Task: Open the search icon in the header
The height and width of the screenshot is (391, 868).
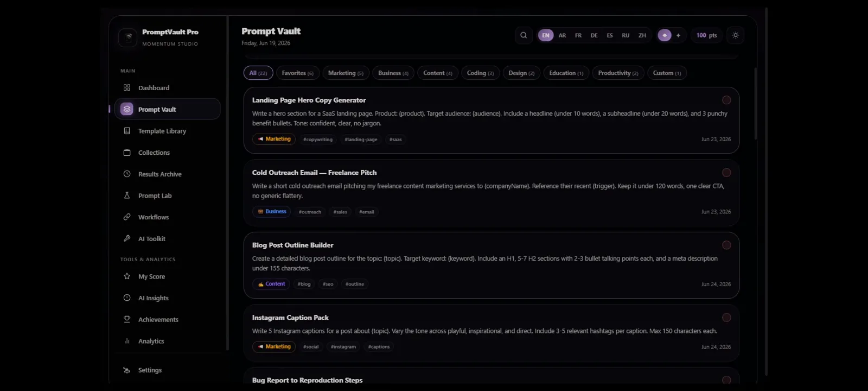Action: point(524,35)
